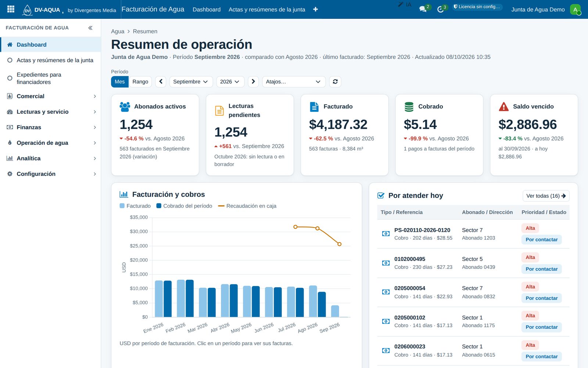
Task: Switch period mode to Mes
Action: point(120,82)
